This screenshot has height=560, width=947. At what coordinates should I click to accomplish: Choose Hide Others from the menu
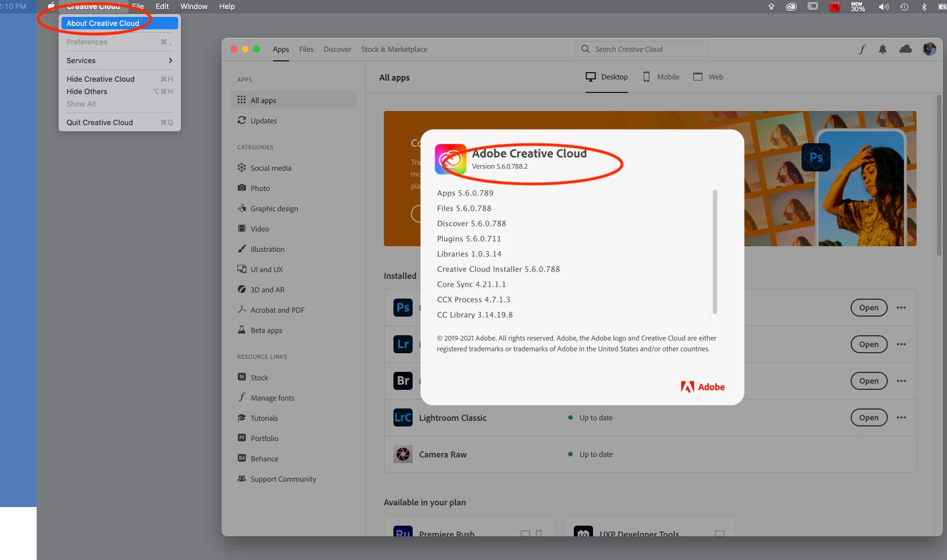click(x=120, y=91)
